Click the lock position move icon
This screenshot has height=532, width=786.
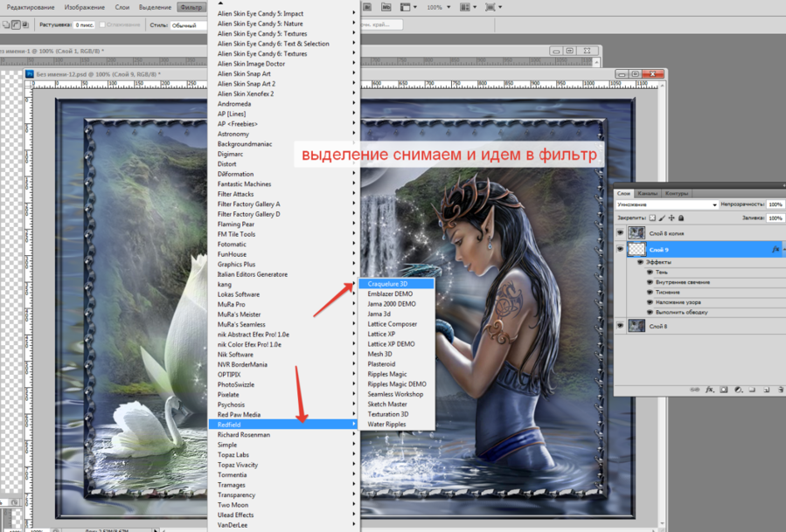pos(671,218)
